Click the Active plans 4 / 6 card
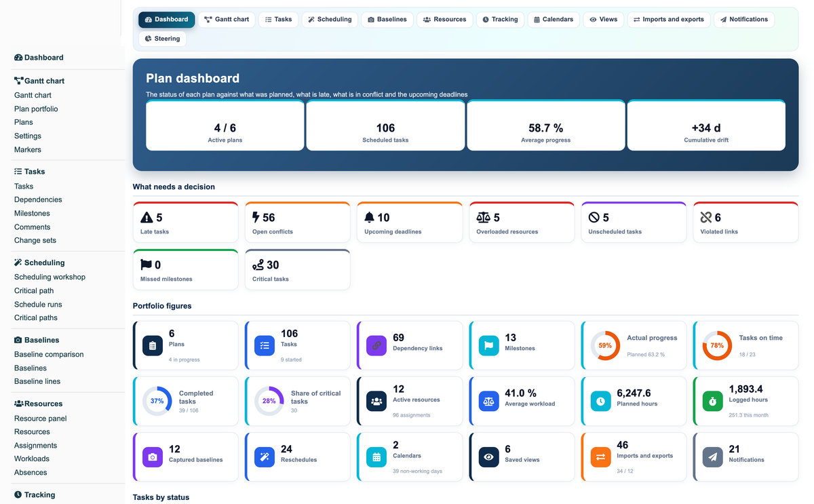The height and width of the screenshot is (504, 814). (225, 125)
